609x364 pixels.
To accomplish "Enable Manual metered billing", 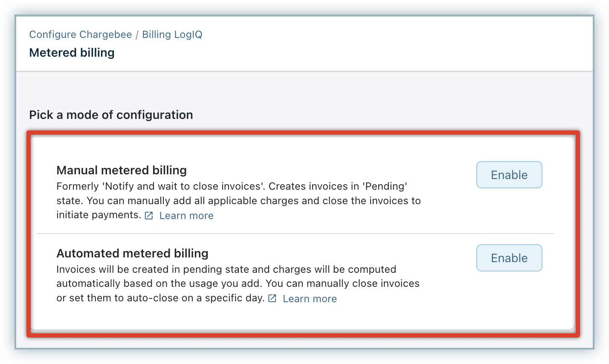I will [509, 175].
